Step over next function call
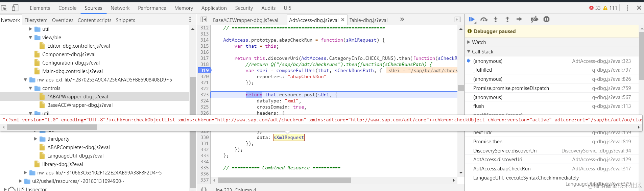This screenshot has height=191, width=644. pyautogui.click(x=484, y=20)
